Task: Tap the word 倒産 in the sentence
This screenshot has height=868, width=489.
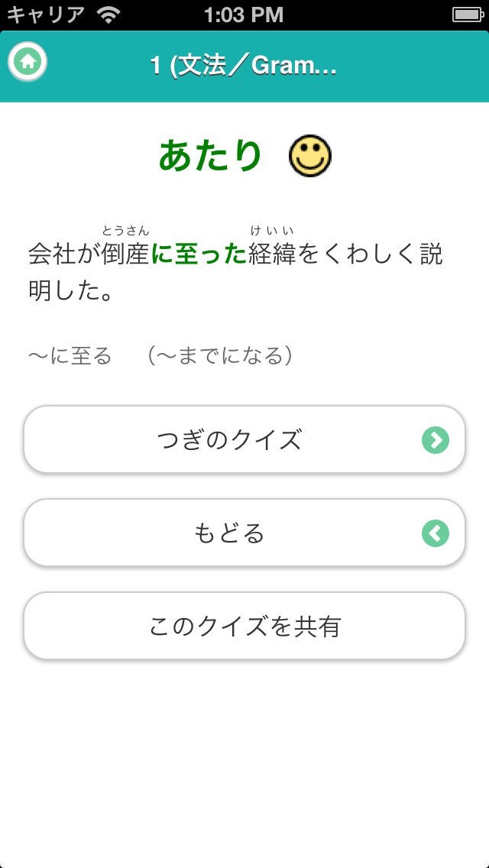Action: click(x=125, y=254)
